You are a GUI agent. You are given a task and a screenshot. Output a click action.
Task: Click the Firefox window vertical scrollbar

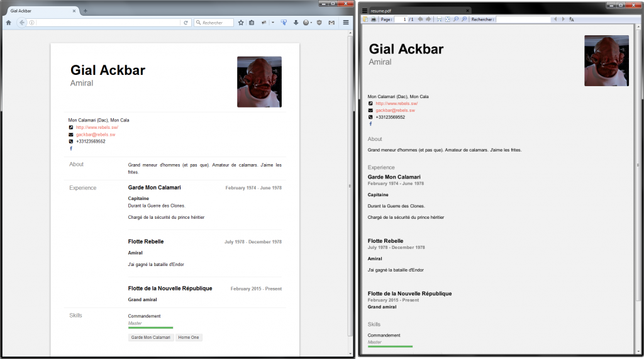(350, 185)
